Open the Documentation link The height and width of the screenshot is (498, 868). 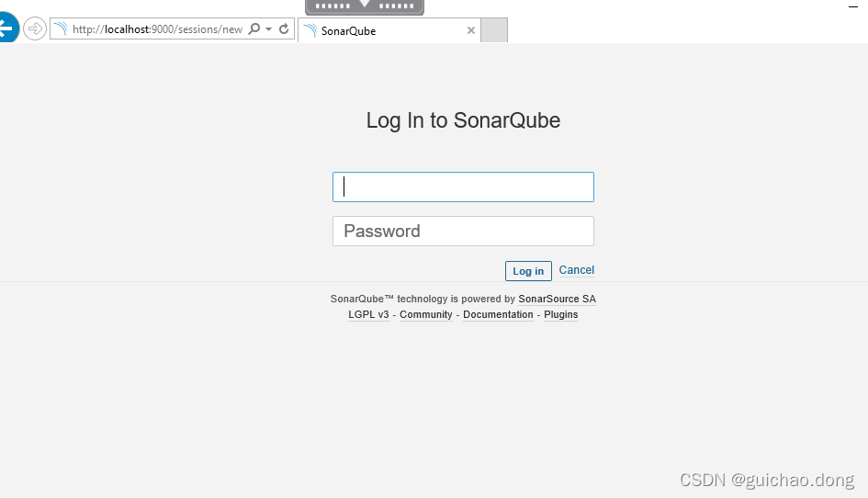(x=498, y=314)
